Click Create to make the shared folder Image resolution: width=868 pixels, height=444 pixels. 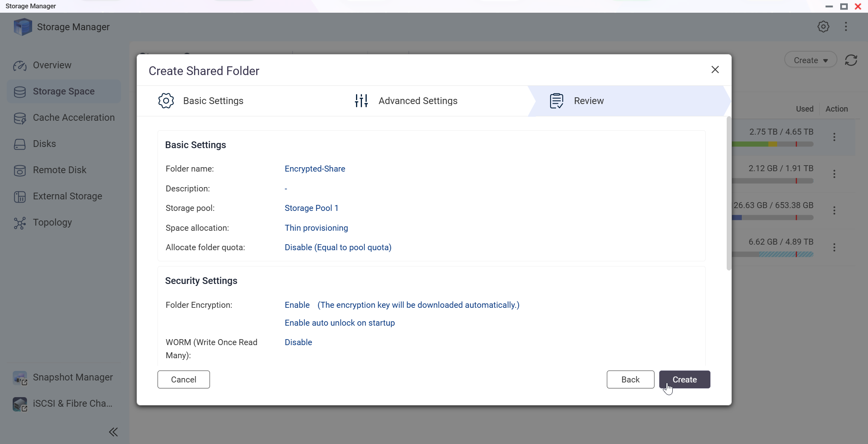[x=685, y=380]
